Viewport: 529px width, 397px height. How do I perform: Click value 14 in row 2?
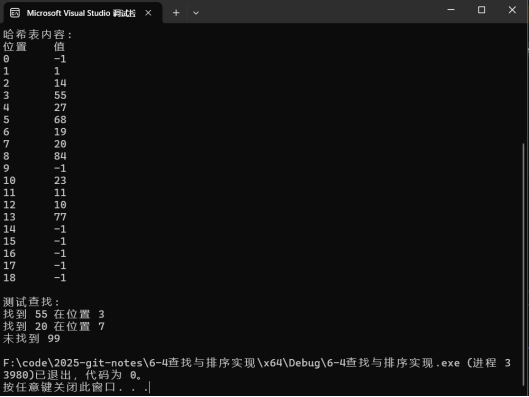[x=60, y=83]
